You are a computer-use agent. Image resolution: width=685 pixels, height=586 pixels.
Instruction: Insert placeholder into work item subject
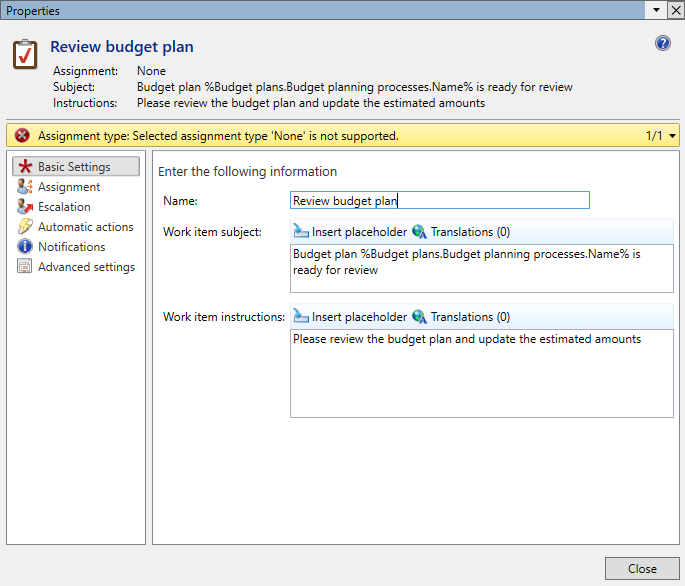point(350,232)
